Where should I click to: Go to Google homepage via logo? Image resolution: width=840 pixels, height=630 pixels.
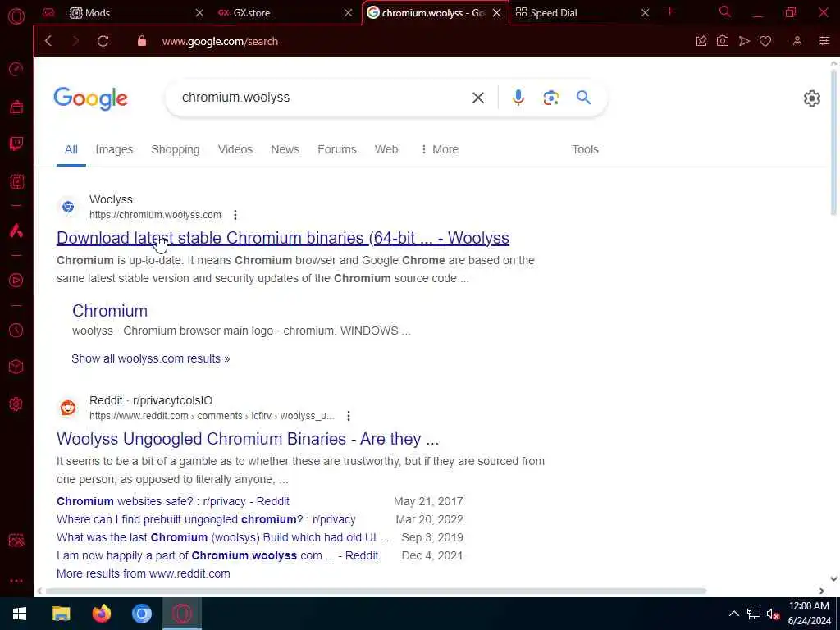pos(90,98)
